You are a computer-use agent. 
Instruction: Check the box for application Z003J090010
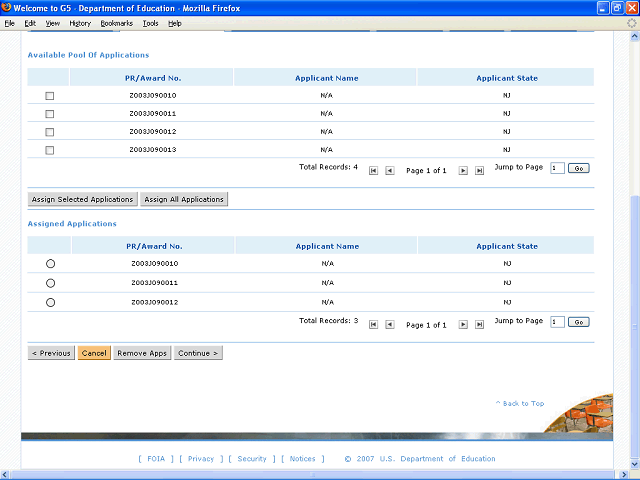(x=50, y=96)
